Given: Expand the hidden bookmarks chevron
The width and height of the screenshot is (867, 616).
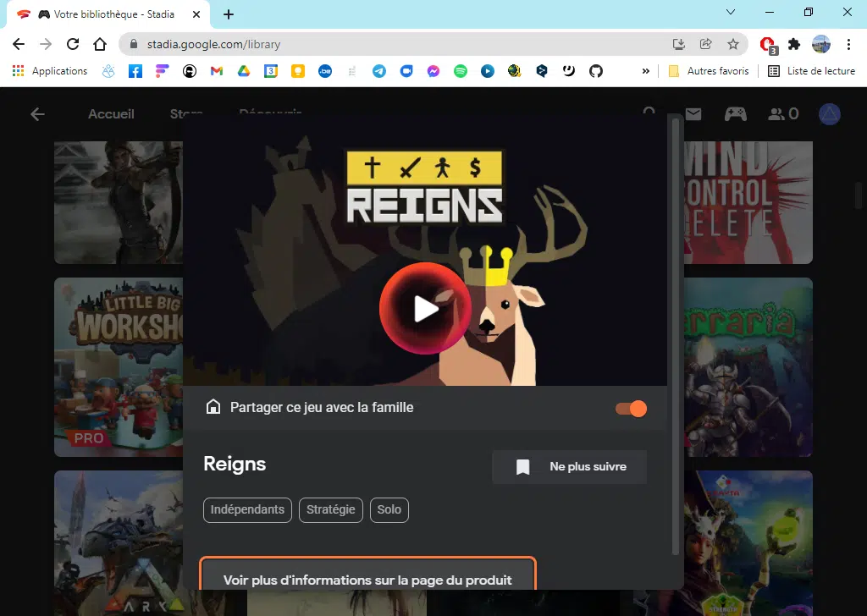Looking at the screenshot, I should [646, 71].
